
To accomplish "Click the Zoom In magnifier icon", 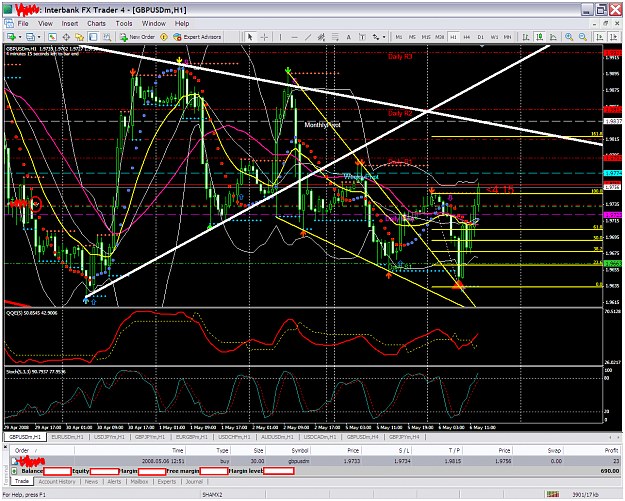I will tap(569, 37).
